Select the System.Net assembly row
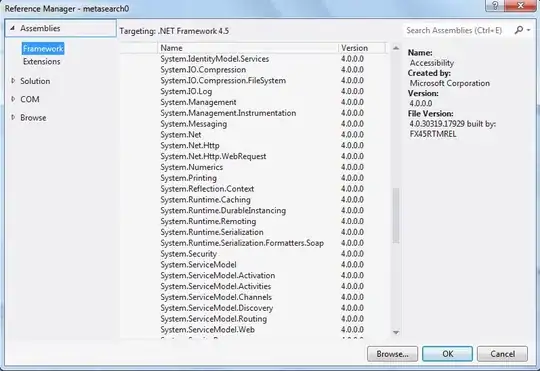540x371 pixels. click(x=255, y=135)
